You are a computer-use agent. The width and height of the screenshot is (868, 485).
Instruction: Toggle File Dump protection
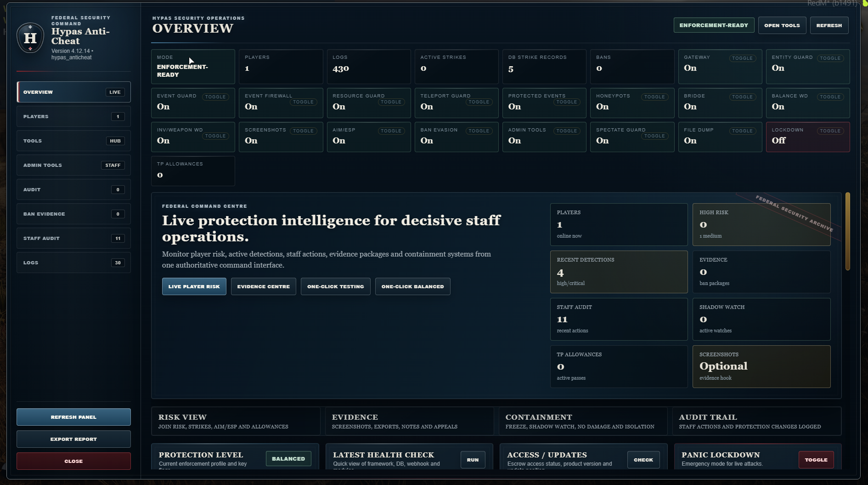tap(742, 131)
